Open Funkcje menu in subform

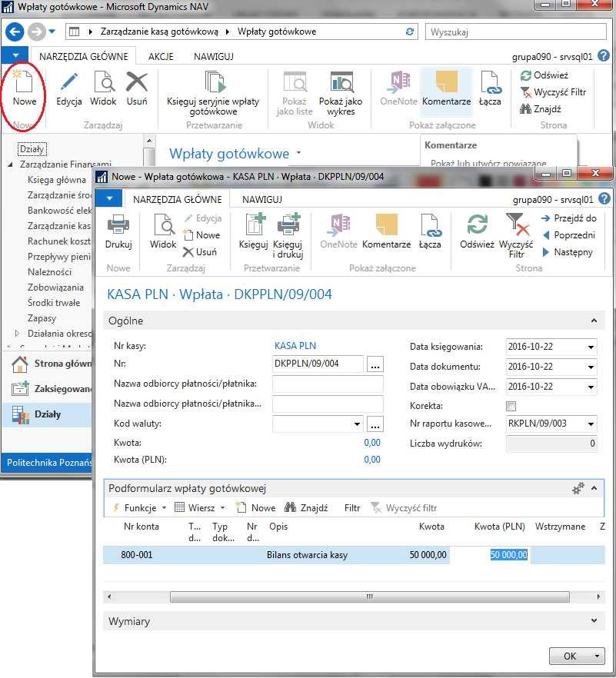pos(139,508)
